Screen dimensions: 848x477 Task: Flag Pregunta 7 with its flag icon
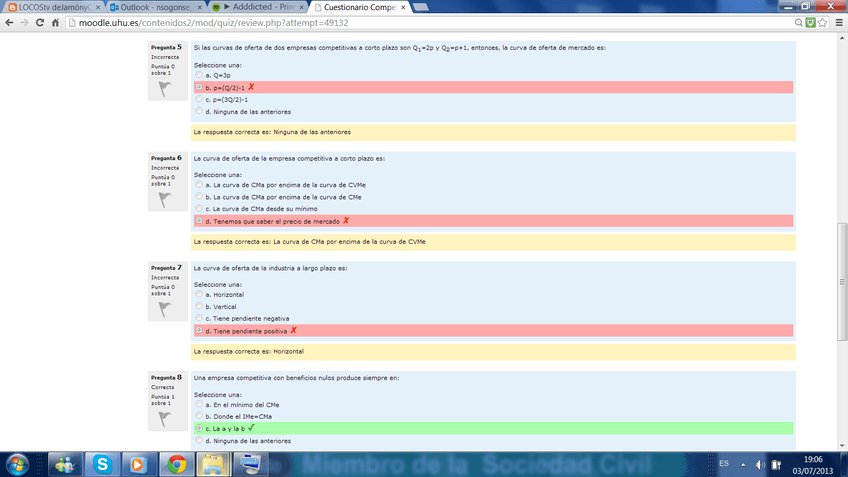(x=165, y=309)
